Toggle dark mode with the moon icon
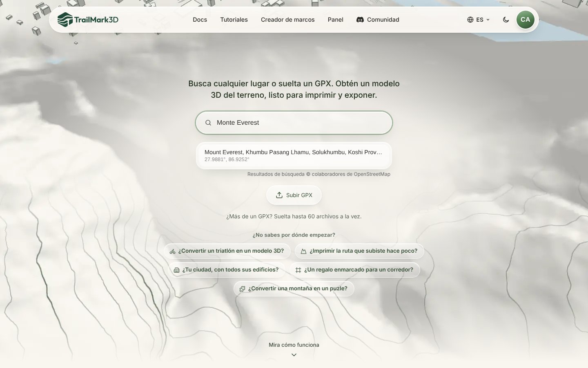This screenshot has height=368, width=588. [506, 20]
